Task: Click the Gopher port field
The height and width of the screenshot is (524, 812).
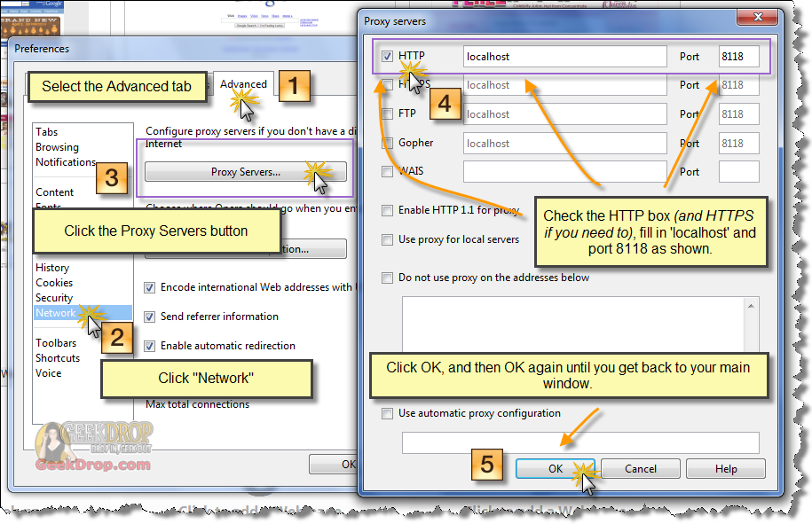Action: (739, 144)
